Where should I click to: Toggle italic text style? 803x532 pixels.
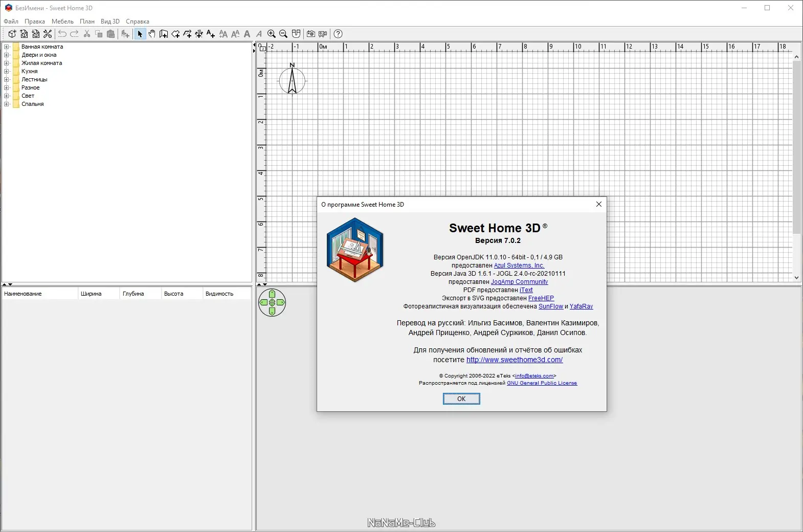[259, 34]
